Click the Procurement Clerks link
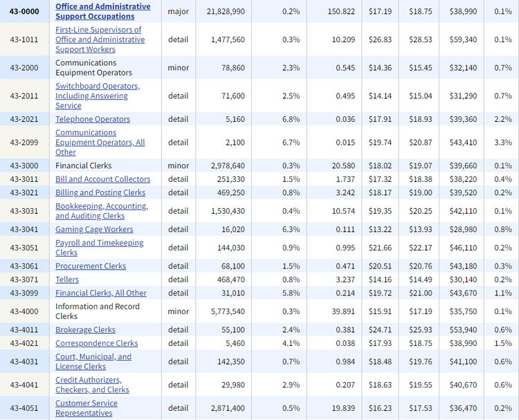Screen dimensions: 519x420 point(91,266)
